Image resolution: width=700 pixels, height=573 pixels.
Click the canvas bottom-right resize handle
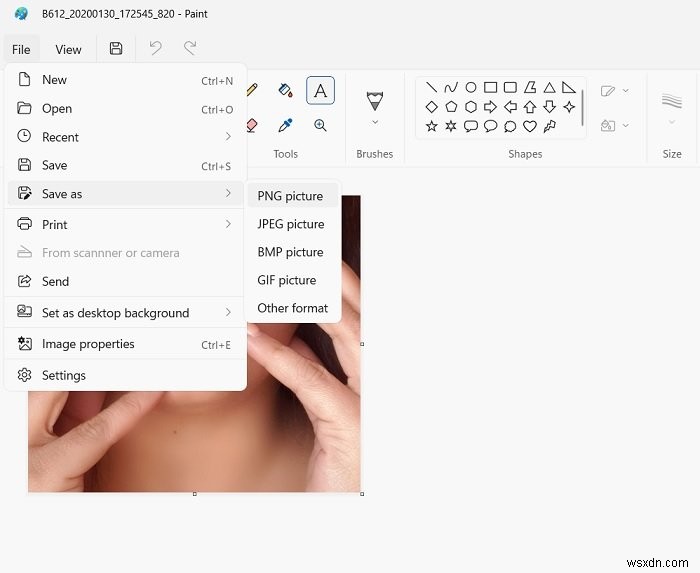point(362,494)
